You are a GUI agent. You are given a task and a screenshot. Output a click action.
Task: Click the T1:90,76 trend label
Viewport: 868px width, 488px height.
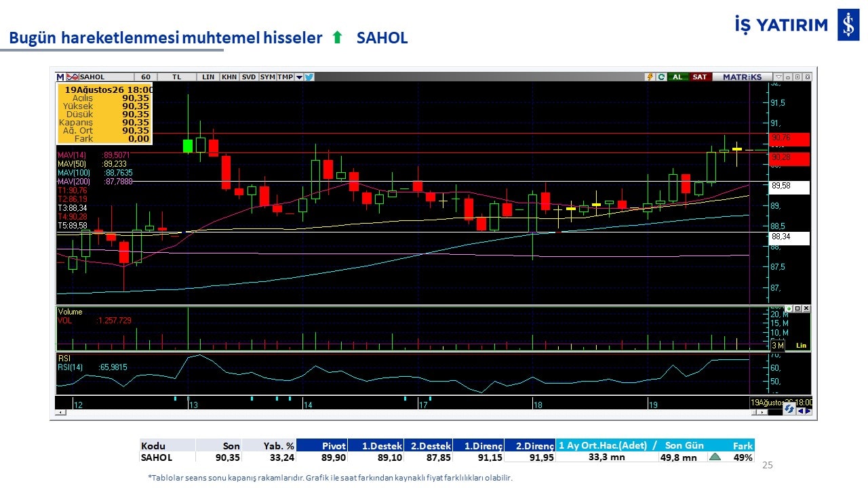[72, 190]
